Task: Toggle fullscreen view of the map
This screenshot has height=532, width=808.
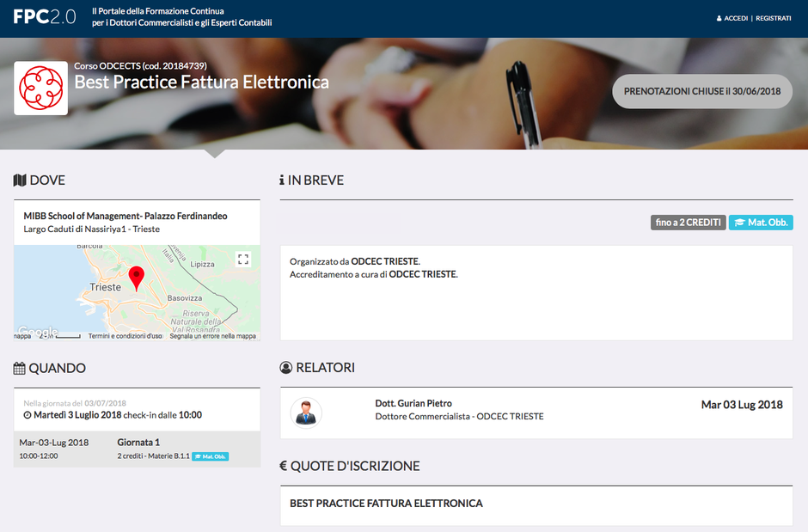Action: pos(243,259)
